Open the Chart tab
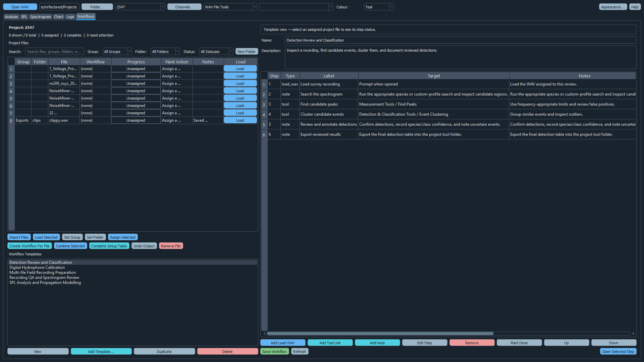The height and width of the screenshot is (362, 644). coord(59,17)
